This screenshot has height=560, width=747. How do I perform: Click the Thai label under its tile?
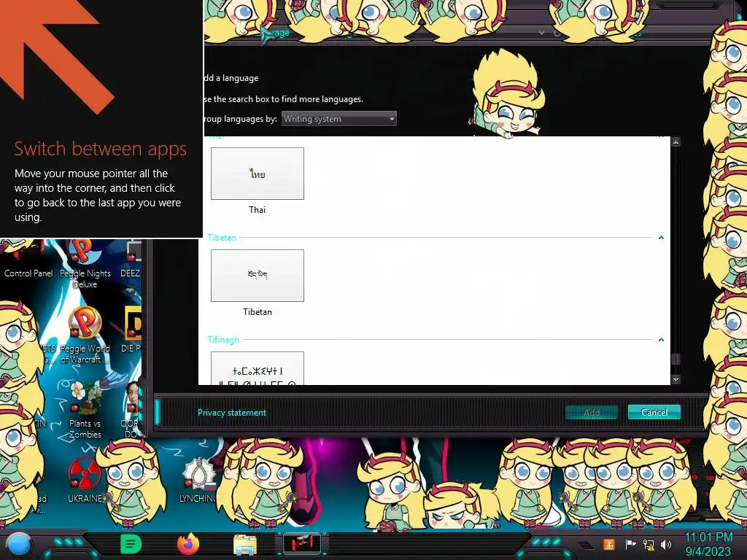pos(258,209)
